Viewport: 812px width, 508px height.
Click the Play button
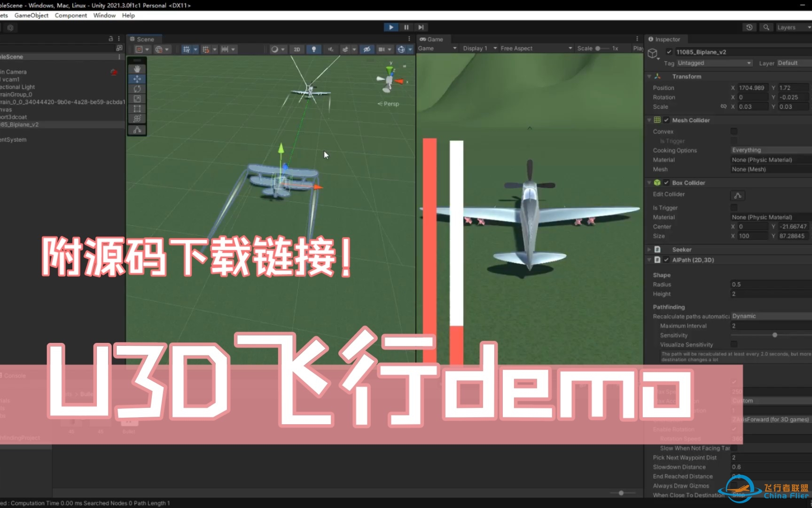click(x=391, y=27)
